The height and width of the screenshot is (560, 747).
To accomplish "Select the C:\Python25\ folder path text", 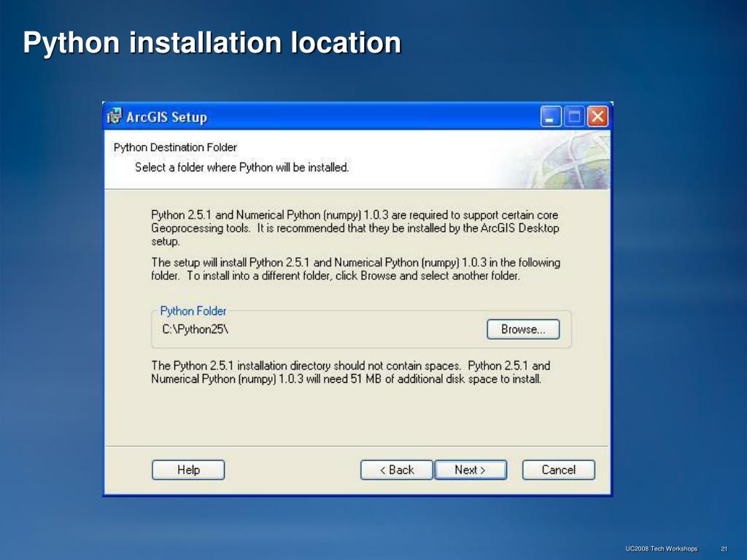I will pyautogui.click(x=196, y=329).
